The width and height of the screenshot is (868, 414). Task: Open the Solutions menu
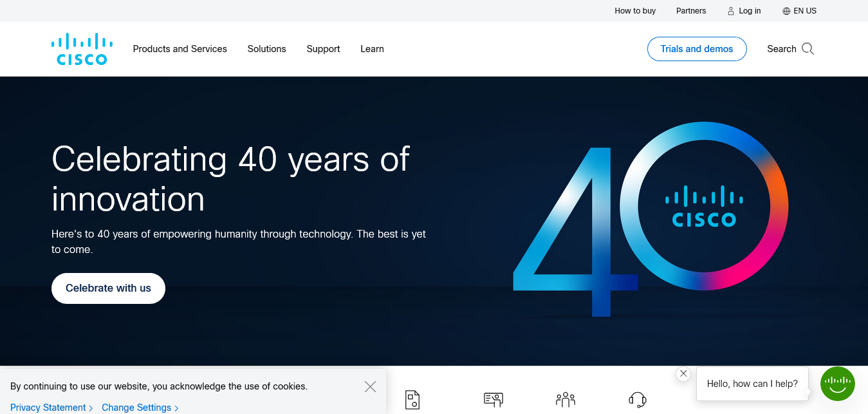coord(266,49)
